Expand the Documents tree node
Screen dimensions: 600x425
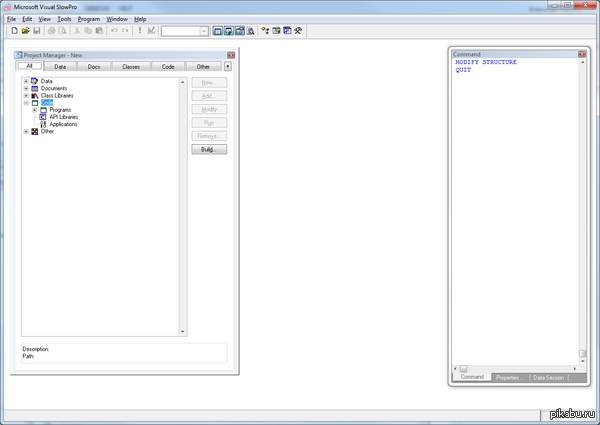tap(25, 88)
